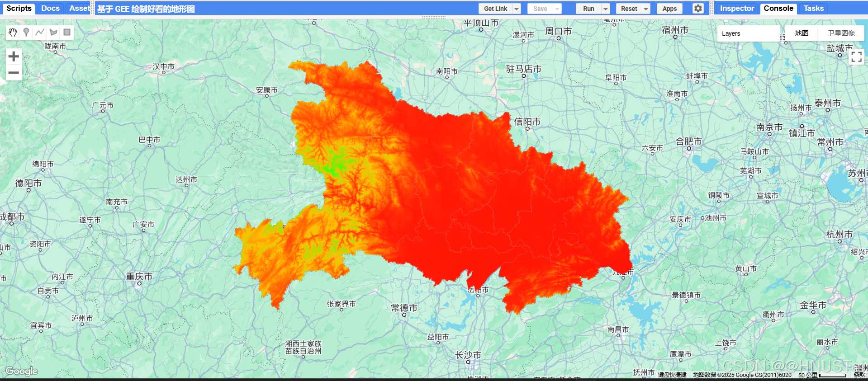
Task: Click the 50 公里 map scale
Action: point(822,375)
